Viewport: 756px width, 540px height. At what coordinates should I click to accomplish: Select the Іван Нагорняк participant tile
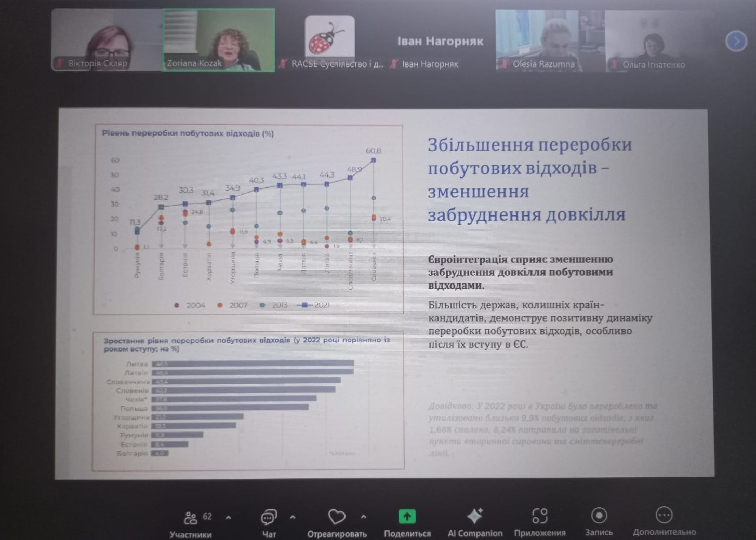click(x=440, y=42)
